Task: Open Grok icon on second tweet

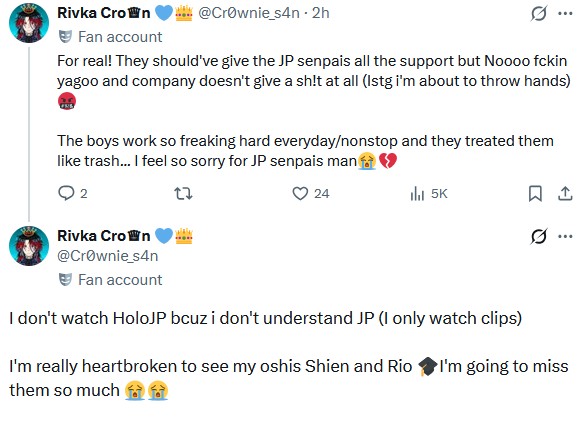Action: click(539, 236)
